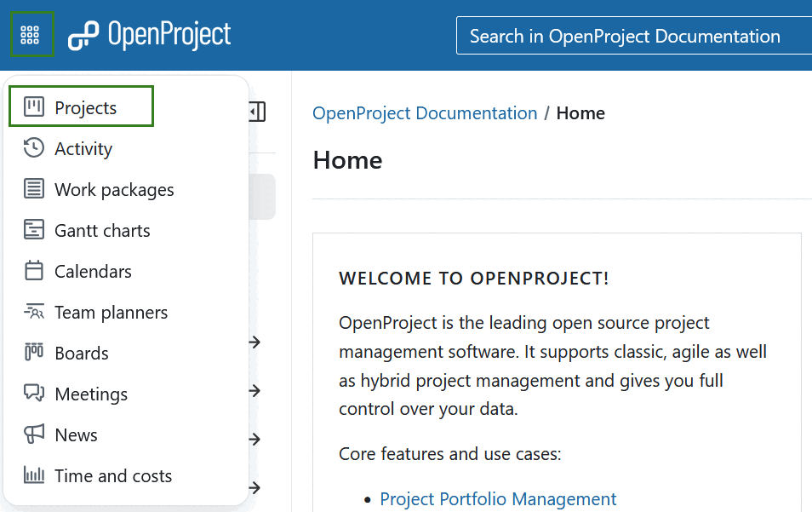
Task: Click the Meetings speech bubble icon
Action: (32, 394)
